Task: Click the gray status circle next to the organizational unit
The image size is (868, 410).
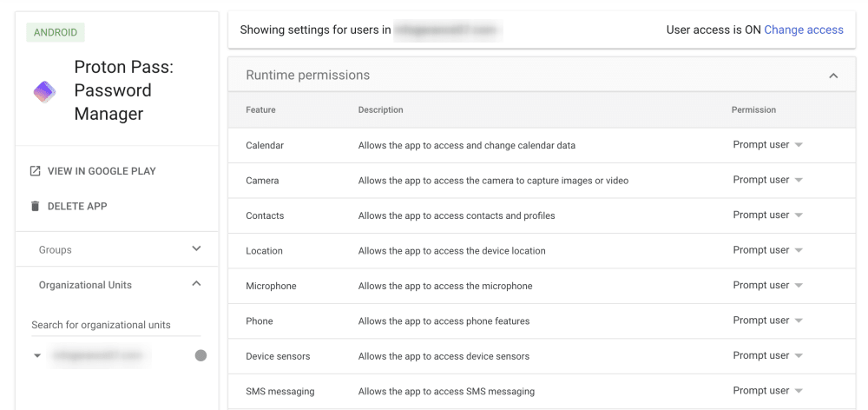Action: (x=201, y=355)
